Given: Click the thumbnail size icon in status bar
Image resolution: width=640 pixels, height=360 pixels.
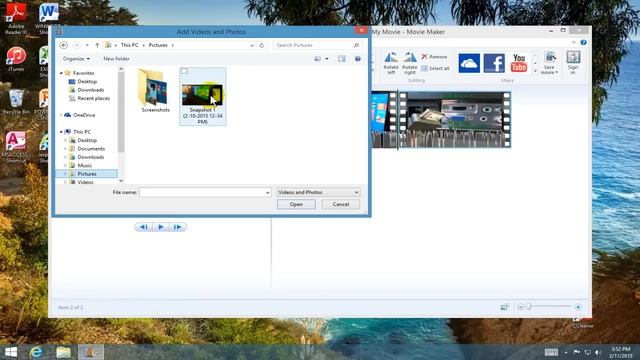Looking at the screenshot, I should click(x=504, y=307).
